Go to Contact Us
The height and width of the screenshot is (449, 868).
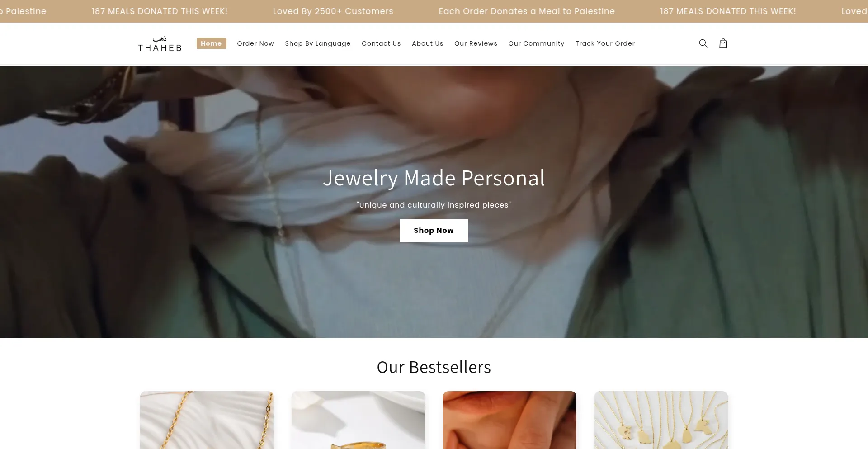(x=381, y=43)
